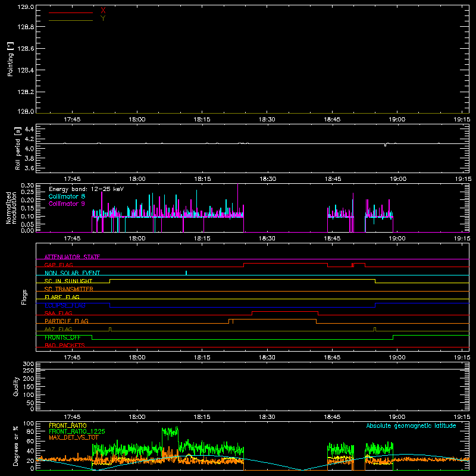476x476 pixels.
Task: Select the BAD_PACKETS flag label
Action: [65, 345]
